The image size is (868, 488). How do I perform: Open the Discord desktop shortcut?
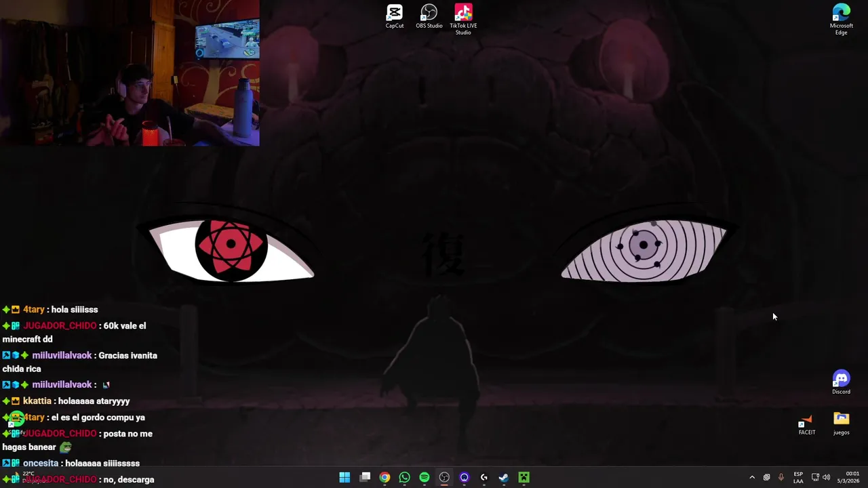[x=841, y=383]
